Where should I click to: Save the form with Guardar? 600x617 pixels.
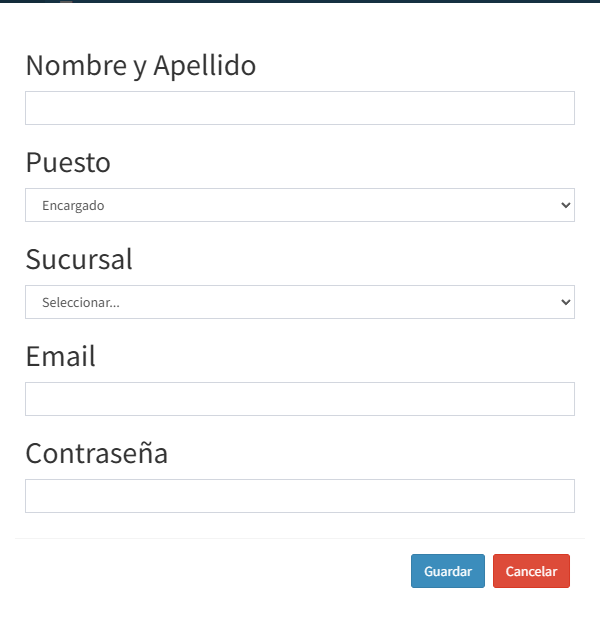click(448, 571)
